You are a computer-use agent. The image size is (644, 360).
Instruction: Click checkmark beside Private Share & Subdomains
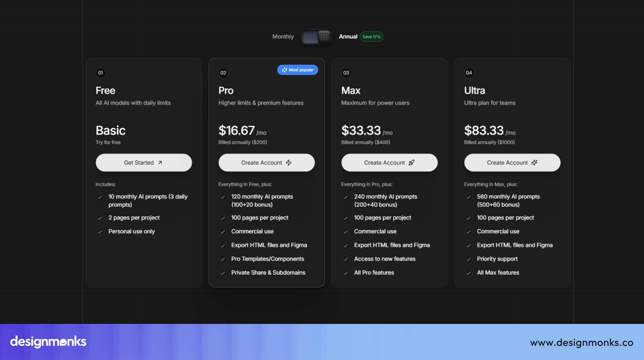pos(223,273)
